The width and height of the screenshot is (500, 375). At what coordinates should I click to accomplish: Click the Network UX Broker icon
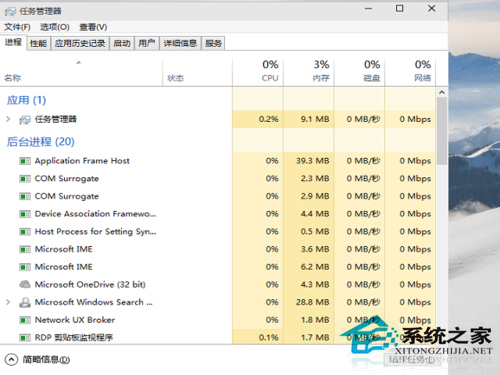click(25, 320)
